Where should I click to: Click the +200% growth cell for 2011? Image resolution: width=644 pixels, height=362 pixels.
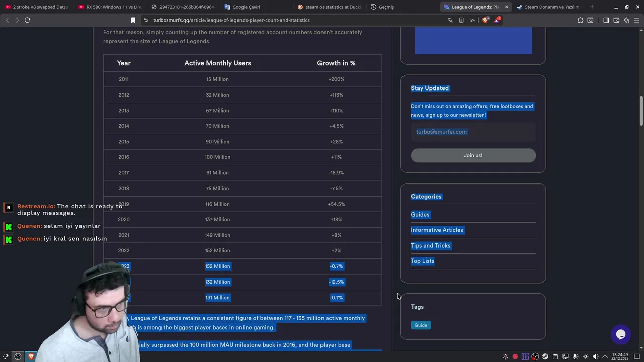point(336,79)
